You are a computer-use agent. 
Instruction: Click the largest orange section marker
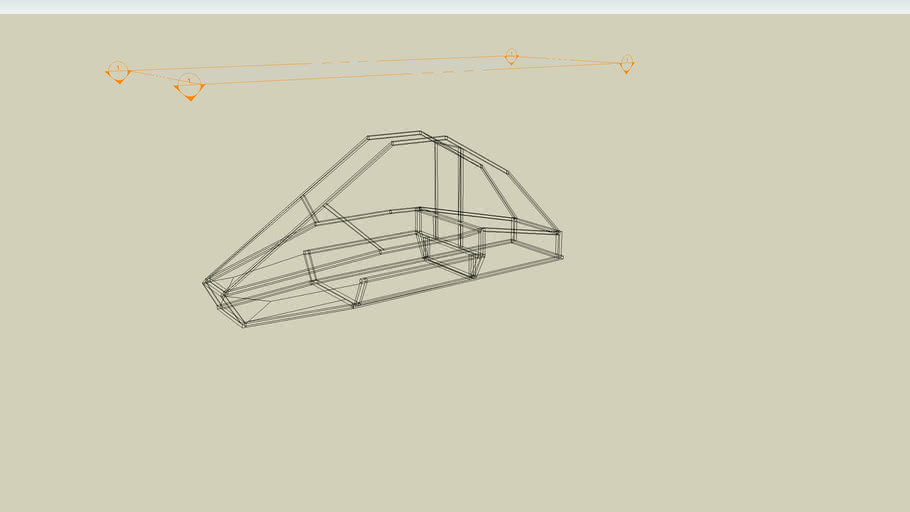(189, 86)
